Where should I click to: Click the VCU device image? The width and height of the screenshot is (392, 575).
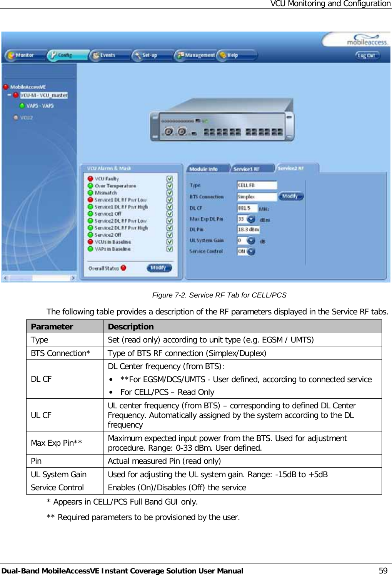(222, 120)
